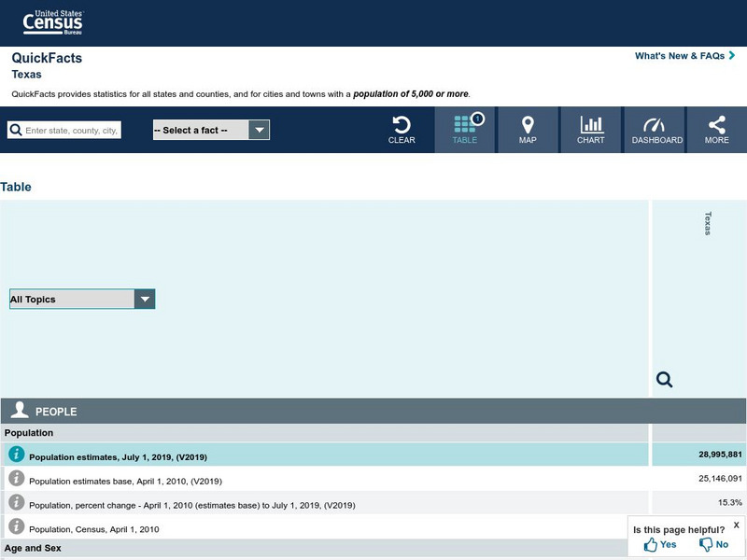
Task: Click the 15.3% value
Action: 730,502
